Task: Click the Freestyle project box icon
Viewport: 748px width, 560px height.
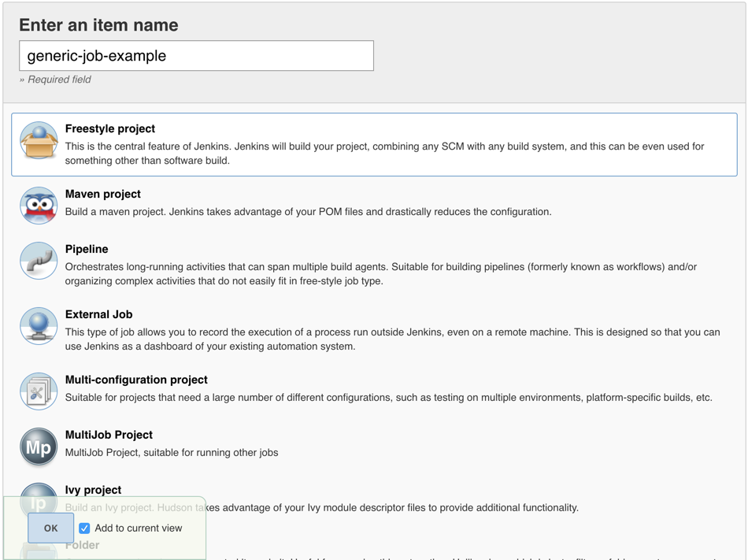Action: tap(39, 141)
